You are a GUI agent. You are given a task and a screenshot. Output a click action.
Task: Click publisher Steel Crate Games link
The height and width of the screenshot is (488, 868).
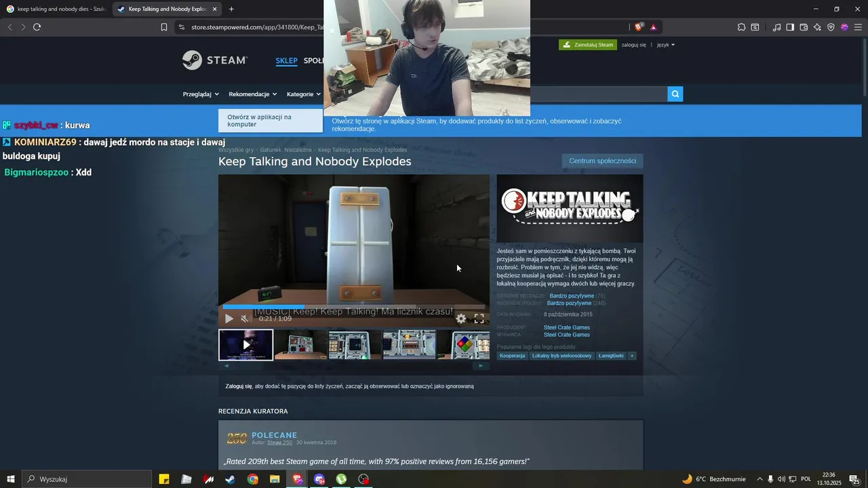coord(567,335)
